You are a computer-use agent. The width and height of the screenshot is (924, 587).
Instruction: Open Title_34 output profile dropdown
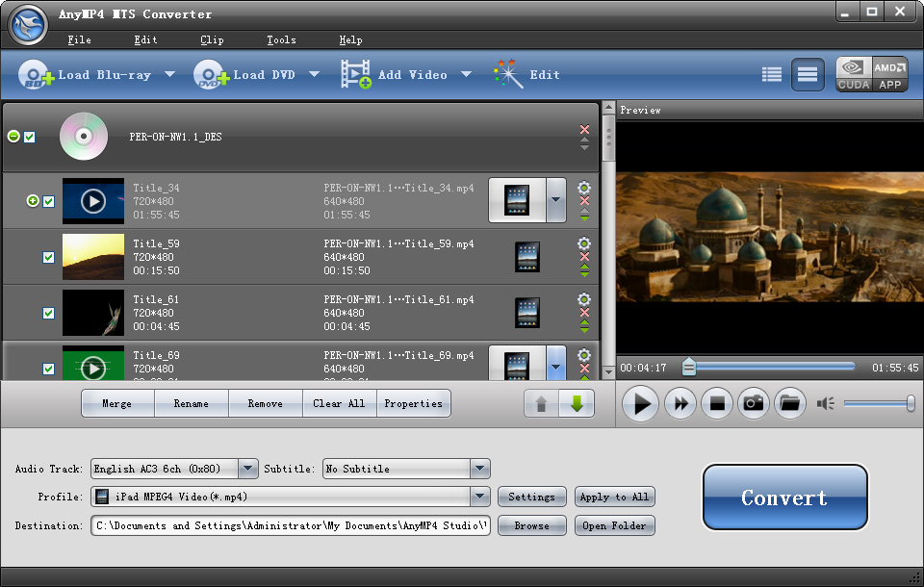coord(555,200)
